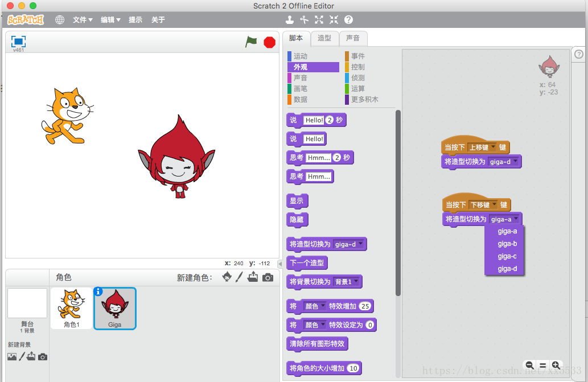Click the green flag to start

[251, 42]
